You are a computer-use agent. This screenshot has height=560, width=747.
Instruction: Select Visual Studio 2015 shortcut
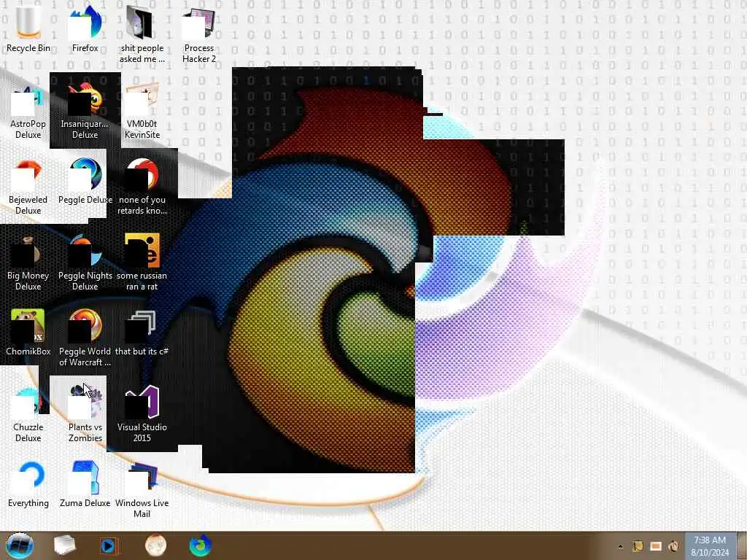click(x=142, y=414)
